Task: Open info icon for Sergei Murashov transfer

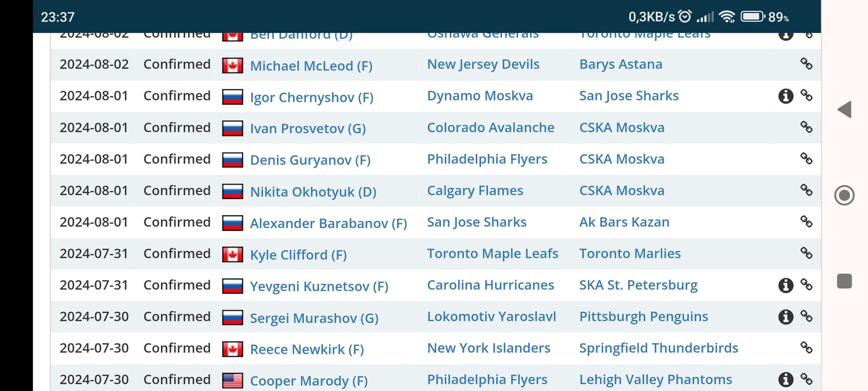Action: (x=786, y=317)
